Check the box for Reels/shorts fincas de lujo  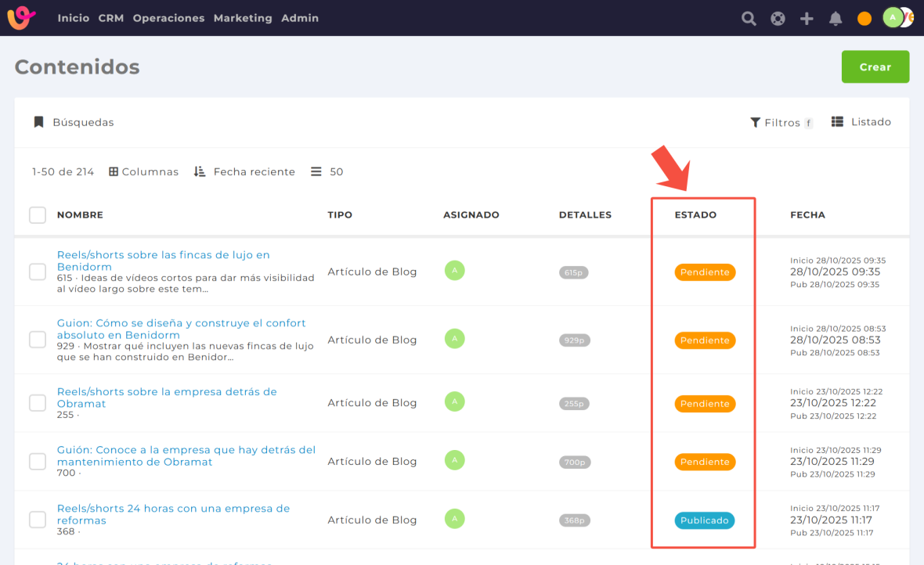tap(38, 272)
